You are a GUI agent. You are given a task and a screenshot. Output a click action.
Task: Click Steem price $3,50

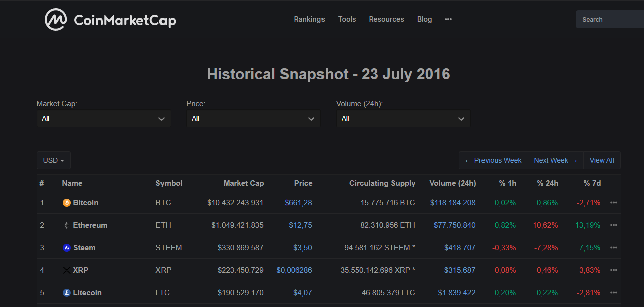click(303, 248)
